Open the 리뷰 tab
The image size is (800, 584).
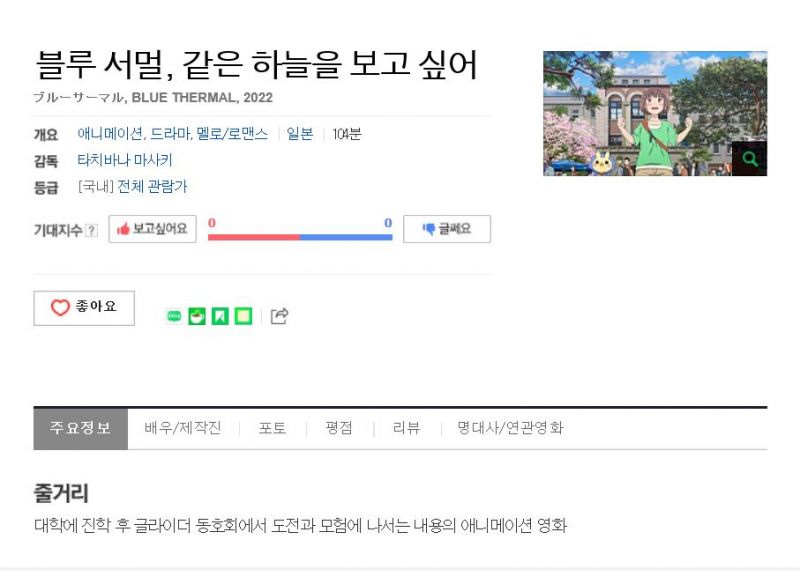[407, 428]
